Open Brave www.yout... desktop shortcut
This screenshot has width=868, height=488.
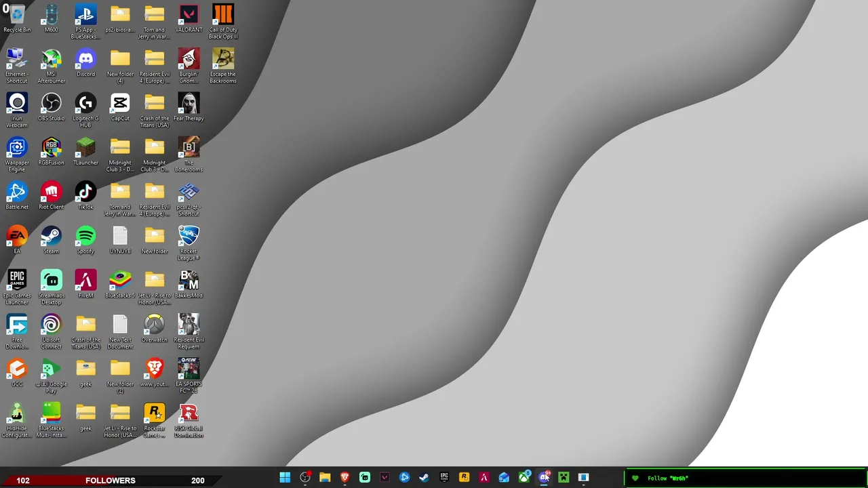tap(154, 373)
